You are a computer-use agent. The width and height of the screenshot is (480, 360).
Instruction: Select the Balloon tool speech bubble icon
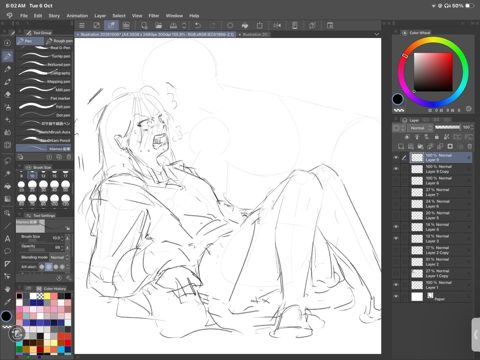7,251
